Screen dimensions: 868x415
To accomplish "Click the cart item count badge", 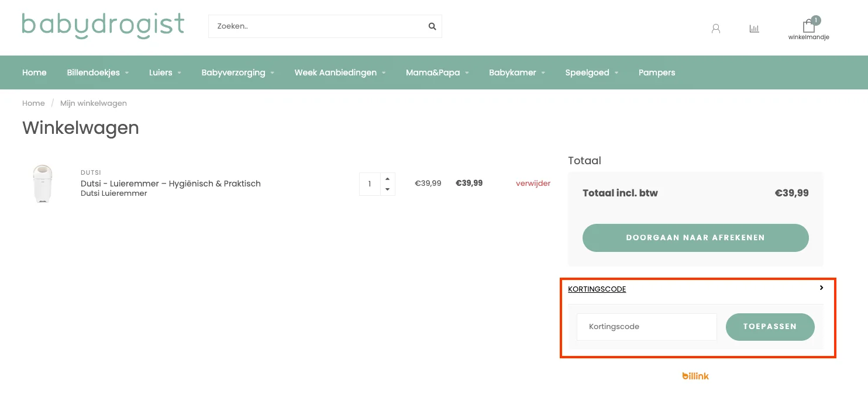I will pos(816,19).
